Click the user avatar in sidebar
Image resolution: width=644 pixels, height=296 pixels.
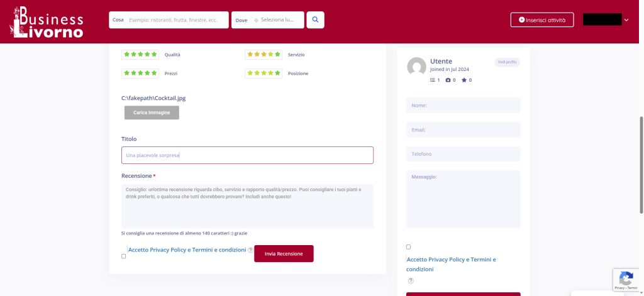[x=416, y=67]
